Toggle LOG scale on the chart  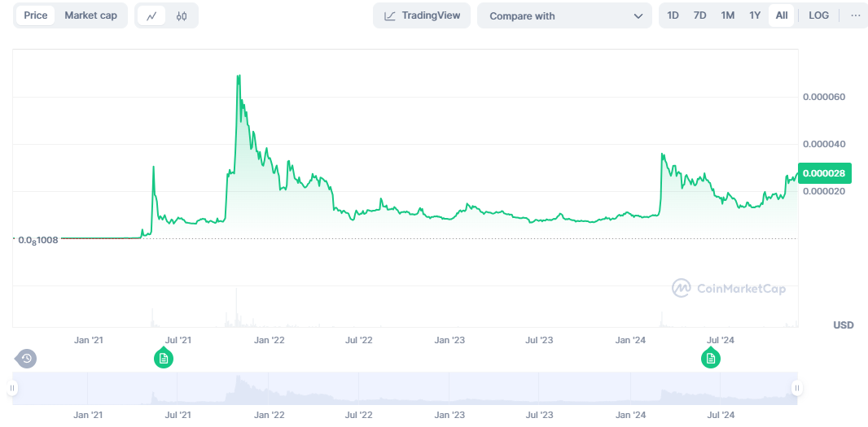(818, 15)
